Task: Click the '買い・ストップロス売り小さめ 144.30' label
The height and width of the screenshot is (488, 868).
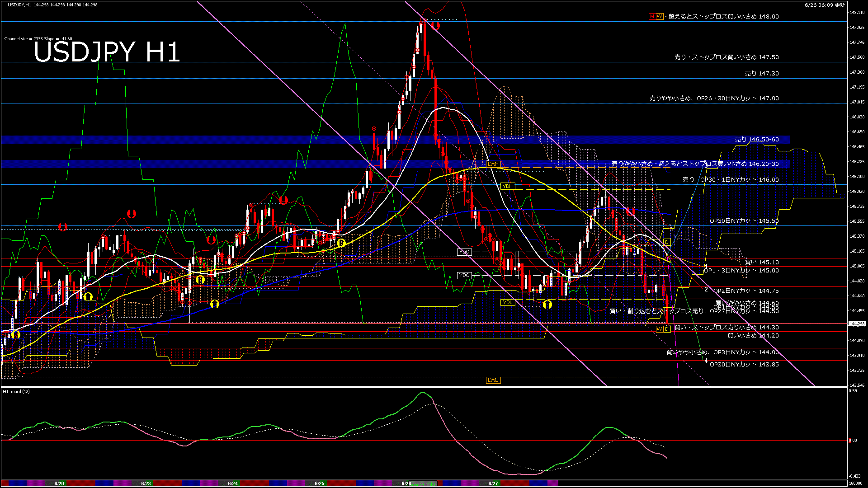Action: click(x=726, y=328)
